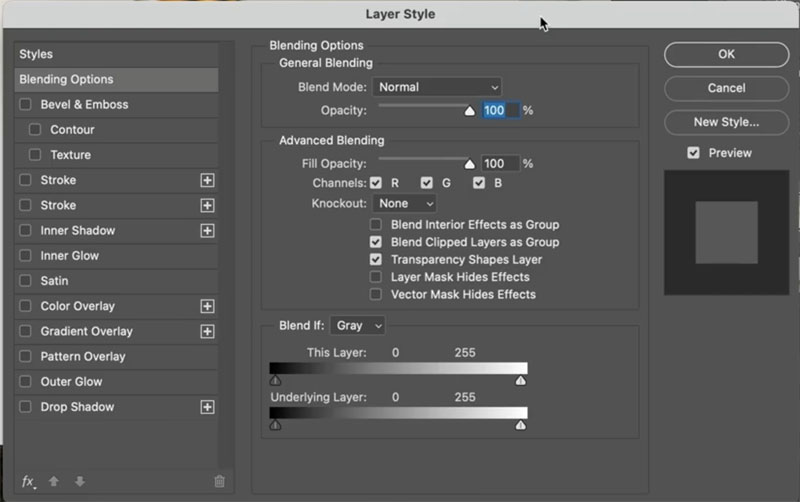Uncheck the R channel checkbox
The width and height of the screenshot is (800, 502).
(x=376, y=183)
